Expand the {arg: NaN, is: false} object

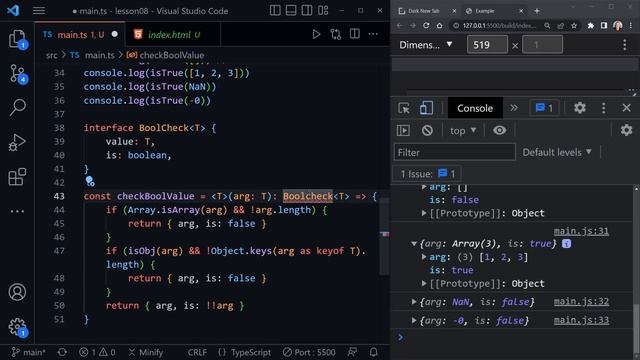[414, 302]
